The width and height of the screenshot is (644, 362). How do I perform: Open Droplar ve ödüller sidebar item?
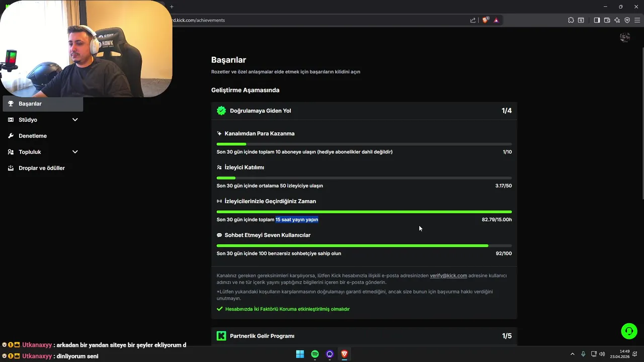(x=43, y=168)
